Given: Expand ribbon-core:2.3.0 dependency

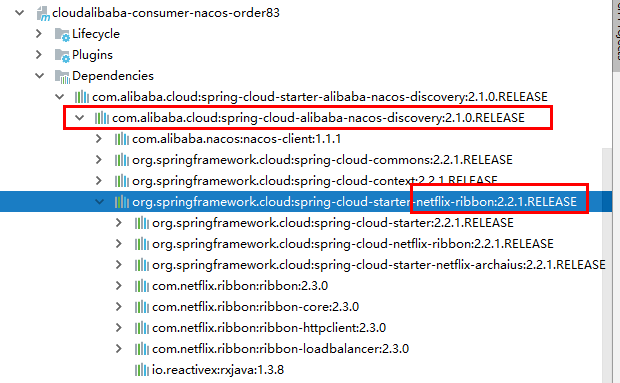Looking at the screenshot, I should (119, 306).
